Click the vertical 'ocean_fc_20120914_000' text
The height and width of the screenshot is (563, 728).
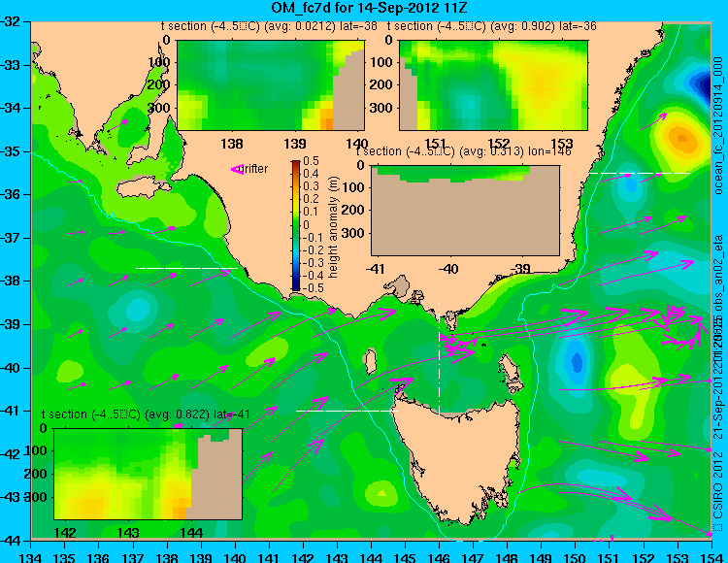pyautogui.click(x=718, y=126)
